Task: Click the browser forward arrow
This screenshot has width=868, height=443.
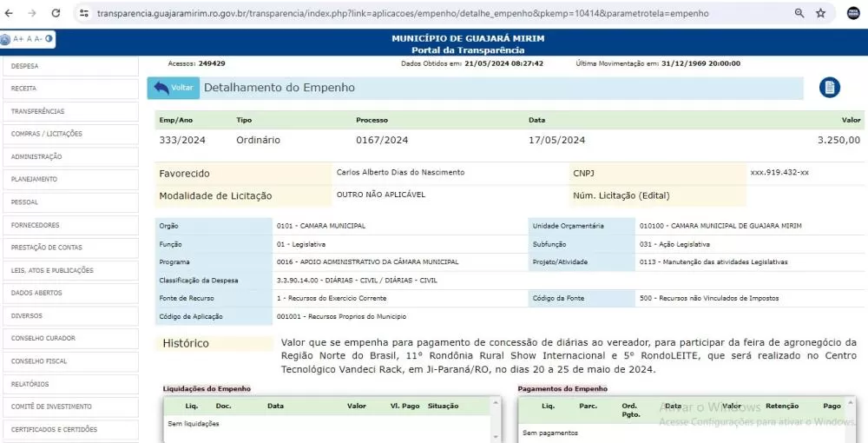Action: click(x=32, y=13)
